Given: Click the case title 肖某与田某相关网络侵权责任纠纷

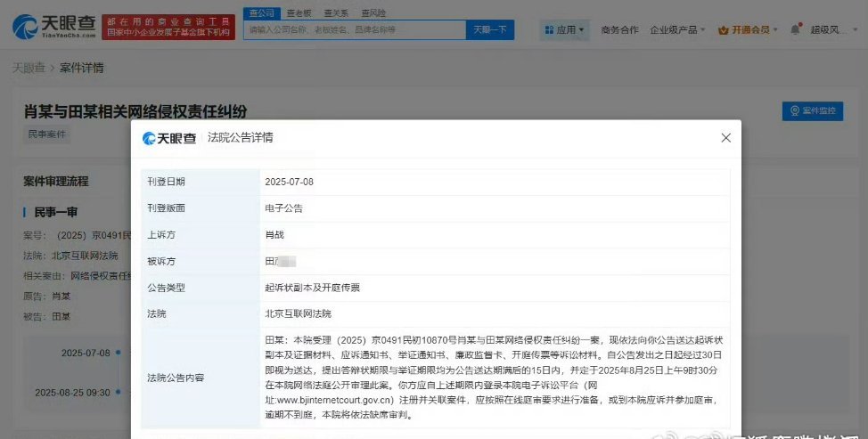Looking at the screenshot, I should coord(135,111).
